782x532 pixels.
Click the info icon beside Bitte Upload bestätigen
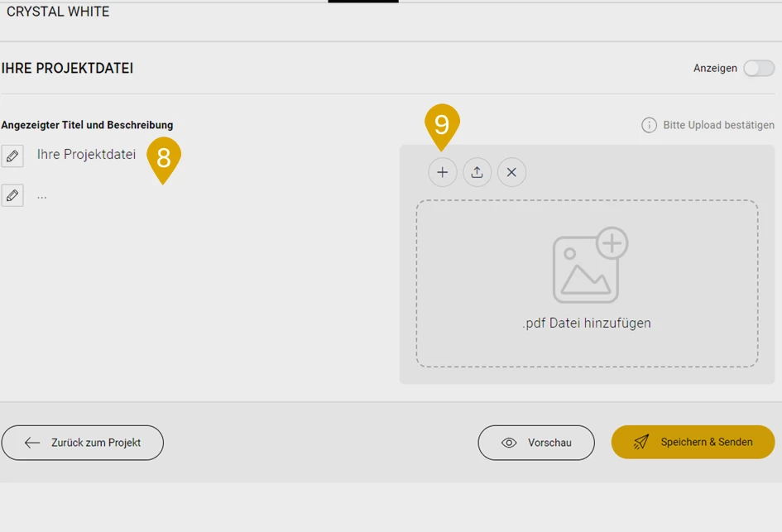point(649,125)
